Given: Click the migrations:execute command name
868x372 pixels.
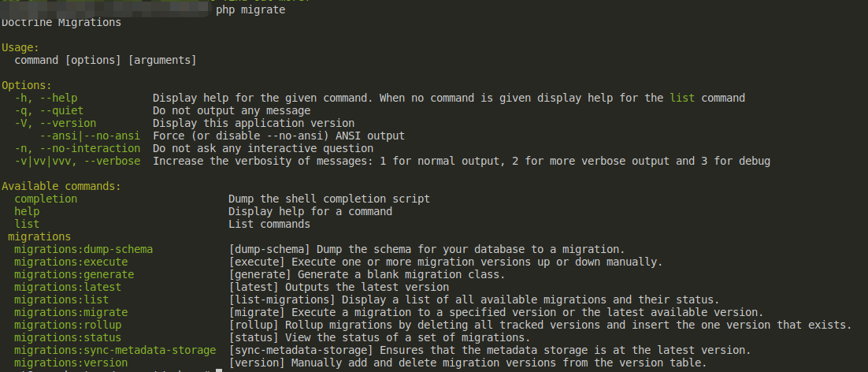Looking at the screenshot, I should 71,262.
